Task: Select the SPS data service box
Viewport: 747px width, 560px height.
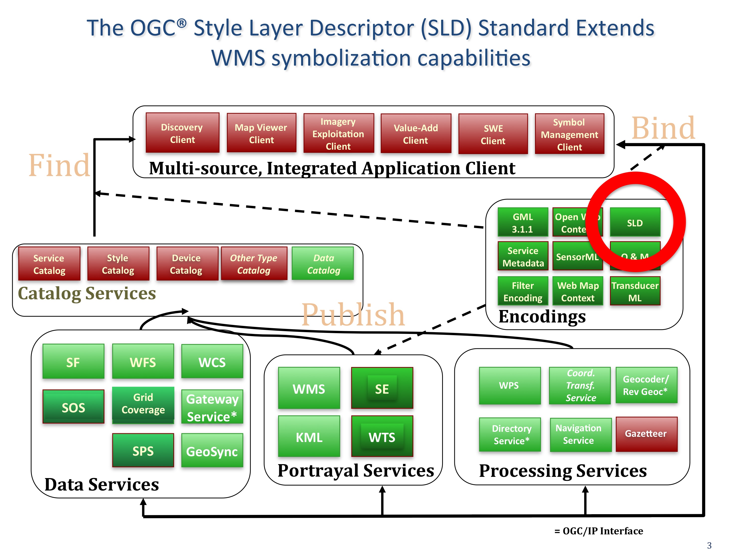Action: point(143,450)
